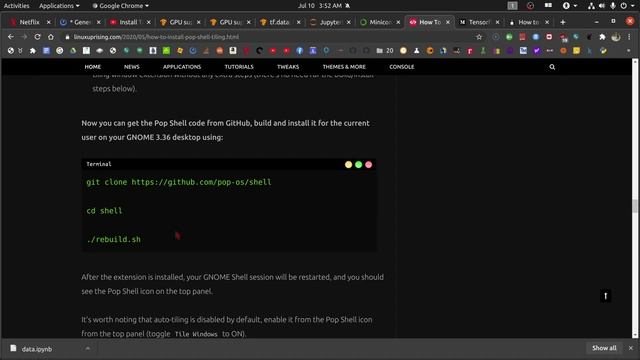This screenshot has height=360, width=640.
Task: Click the search magnifier on site navbar
Action: [552, 67]
